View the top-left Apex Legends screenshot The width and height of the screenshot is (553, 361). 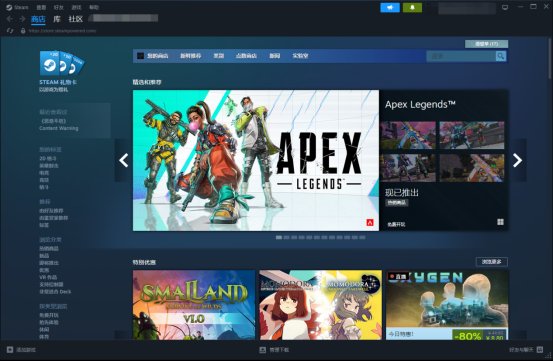(x=408, y=135)
